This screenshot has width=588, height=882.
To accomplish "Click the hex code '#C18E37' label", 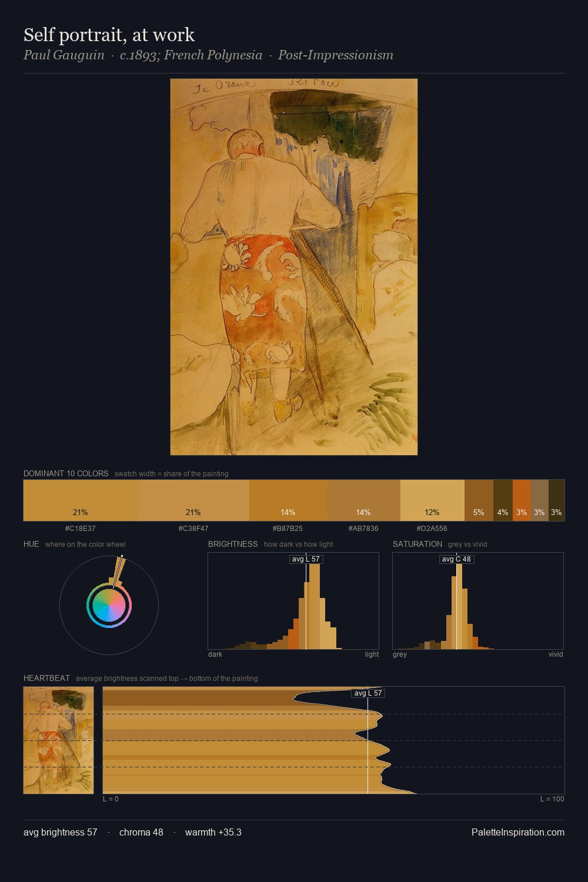I will click(80, 529).
